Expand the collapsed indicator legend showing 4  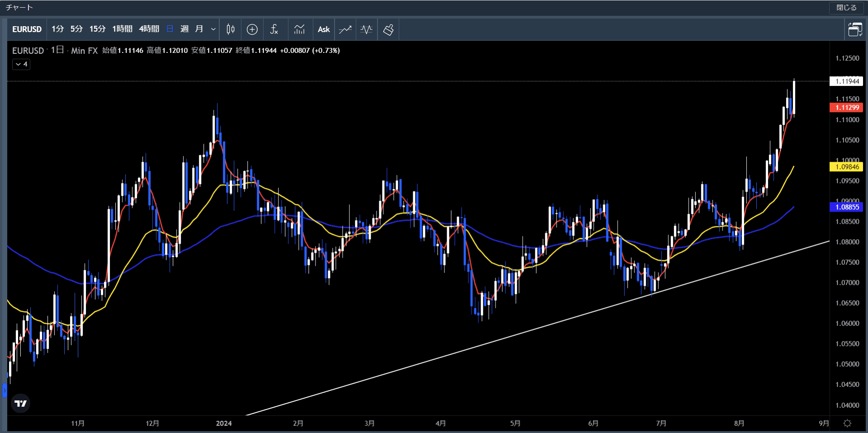pos(21,64)
